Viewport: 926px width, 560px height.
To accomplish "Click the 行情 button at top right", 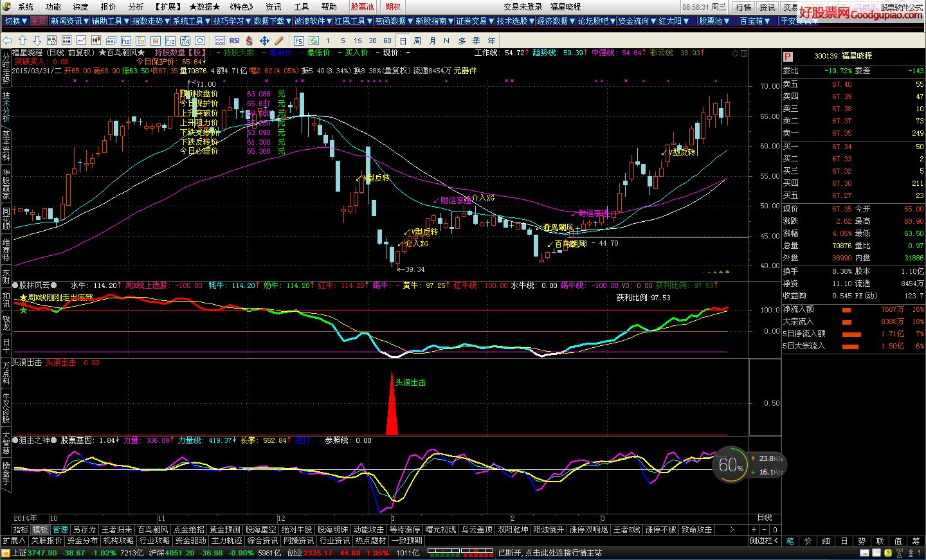I will (743, 7).
